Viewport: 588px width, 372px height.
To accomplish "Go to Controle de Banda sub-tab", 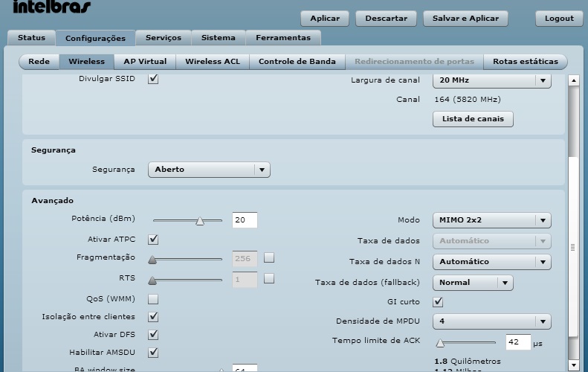I will [297, 62].
